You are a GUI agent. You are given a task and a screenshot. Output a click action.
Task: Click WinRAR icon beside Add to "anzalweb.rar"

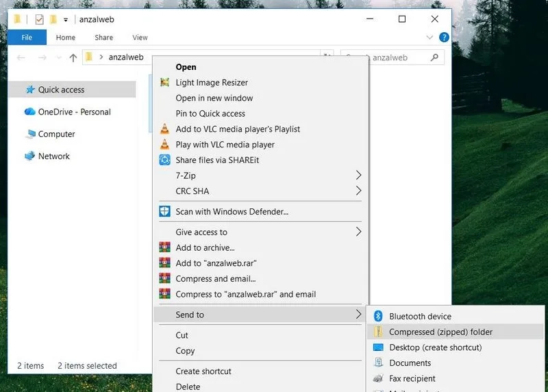164,263
